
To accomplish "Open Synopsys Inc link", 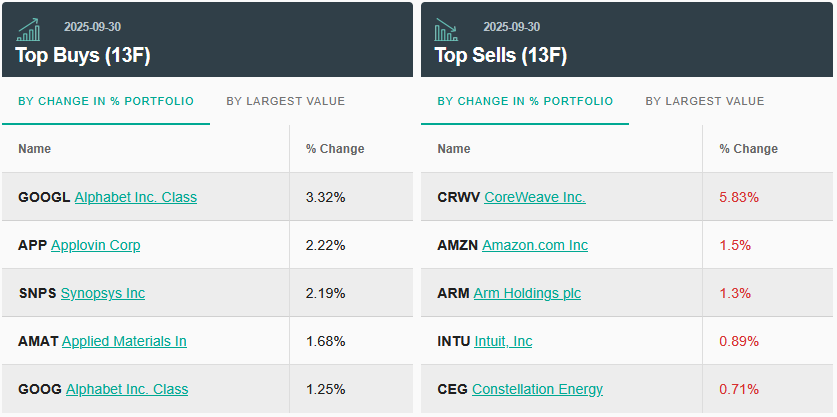I will point(102,293).
